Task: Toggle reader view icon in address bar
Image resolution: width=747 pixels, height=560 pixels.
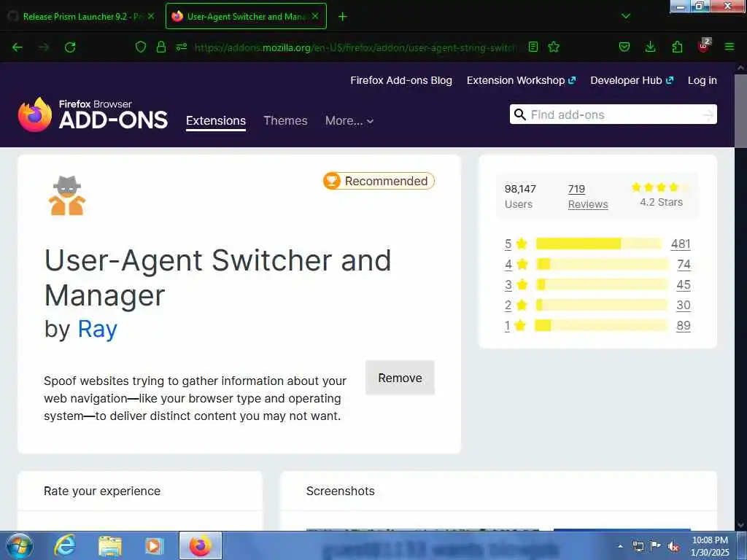Action: pos(533,47)
